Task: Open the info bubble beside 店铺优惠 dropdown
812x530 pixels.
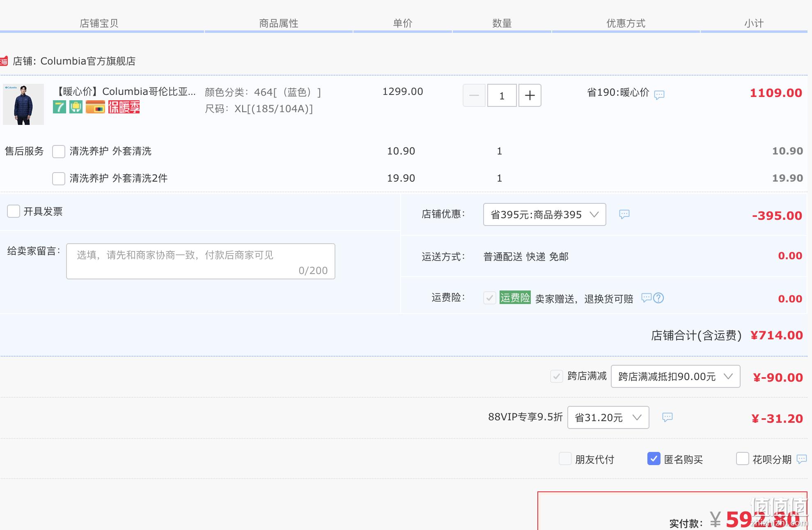Action: pyautogui.click(x=624, y=214)
